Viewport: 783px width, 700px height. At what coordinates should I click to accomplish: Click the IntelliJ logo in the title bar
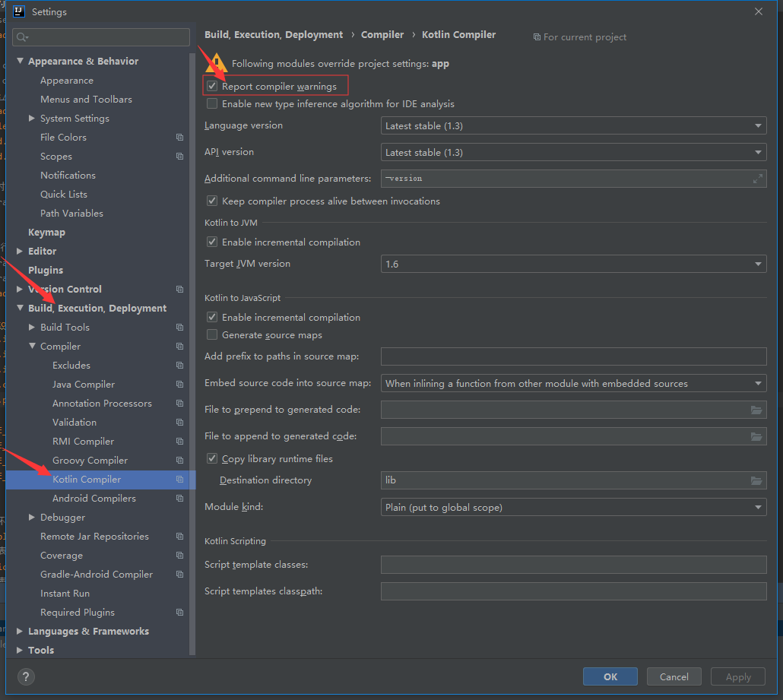coord(19,11)
